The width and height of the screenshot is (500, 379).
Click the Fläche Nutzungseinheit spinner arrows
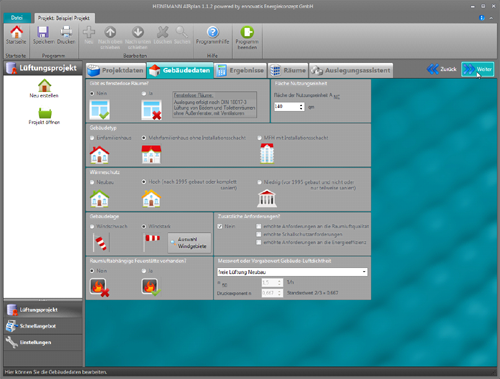pos(301,107)
